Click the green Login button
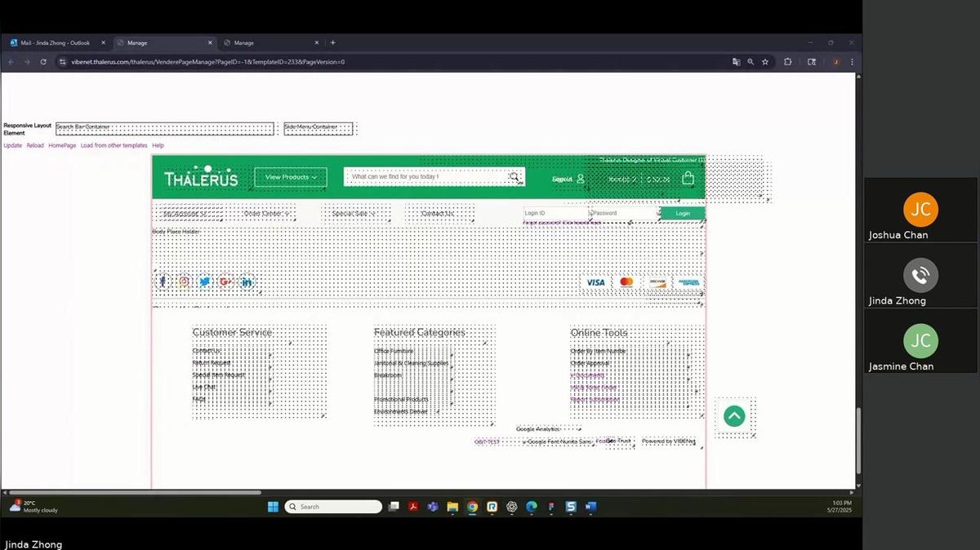 coord(683,213)
